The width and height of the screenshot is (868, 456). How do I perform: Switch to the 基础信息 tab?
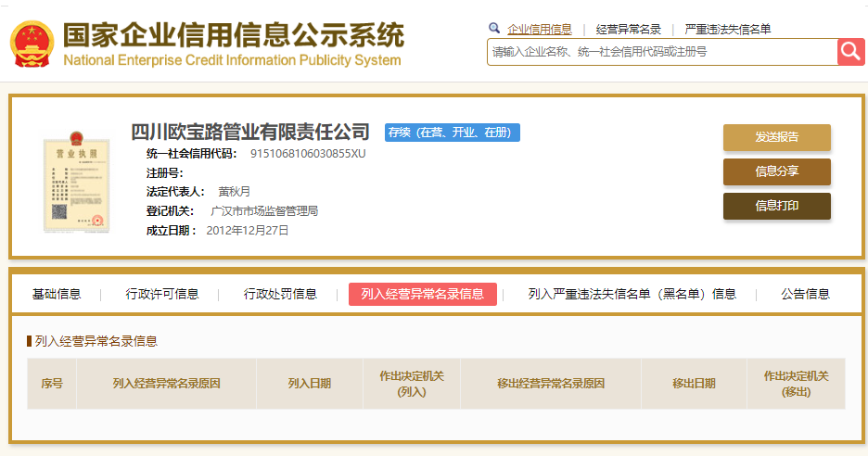57,294
